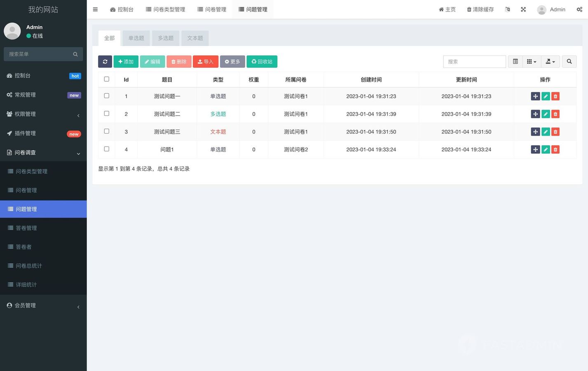Viewport: 588px width, 371px height.
Task: Click the hamburger menu icon to collapse sidebar
Action: pos(95,9)
